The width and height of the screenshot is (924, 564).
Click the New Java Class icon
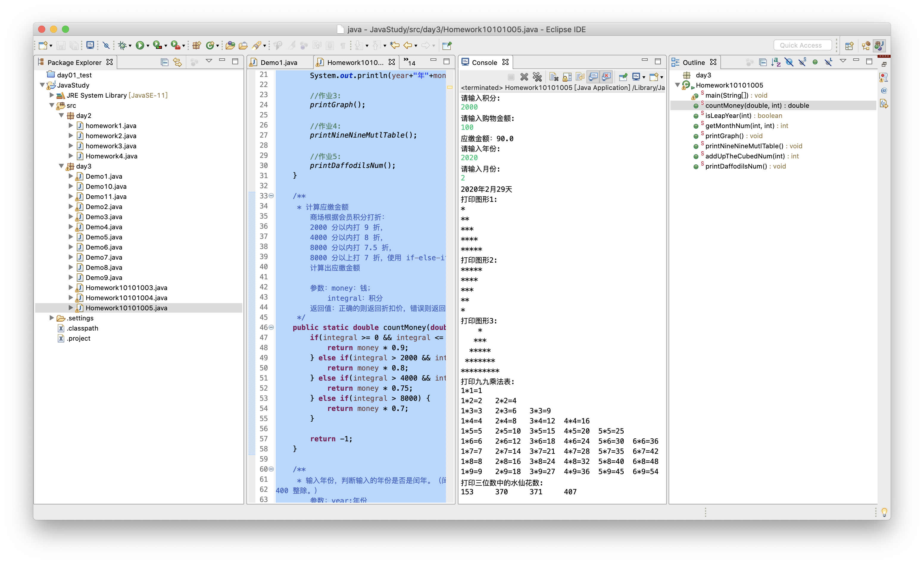[210, 45]
